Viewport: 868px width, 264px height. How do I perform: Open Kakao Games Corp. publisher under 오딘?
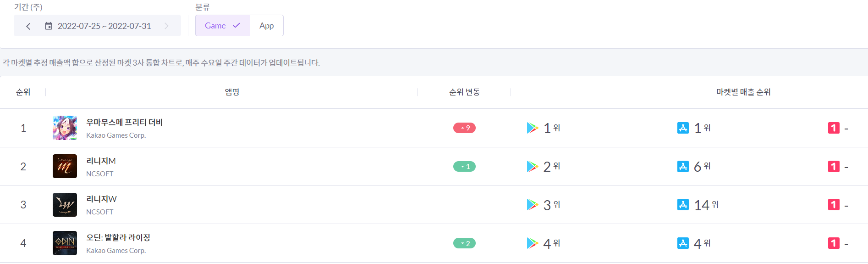click(116, 251)
